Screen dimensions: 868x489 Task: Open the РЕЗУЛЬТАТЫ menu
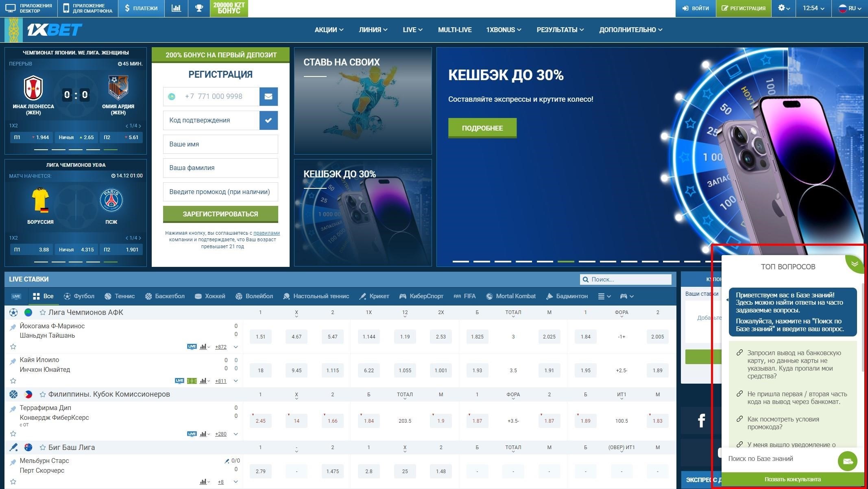coord(560,30)
